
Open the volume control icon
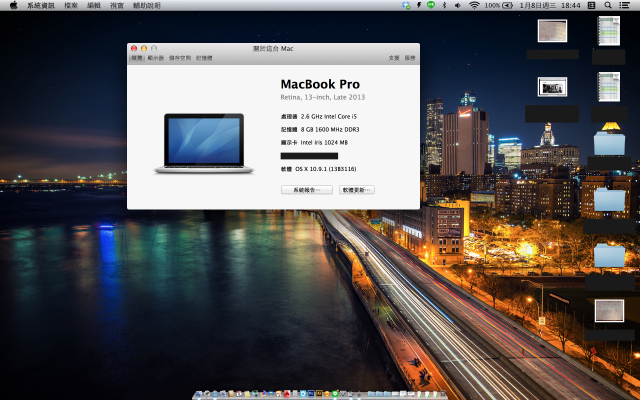[x=458, y=5]
